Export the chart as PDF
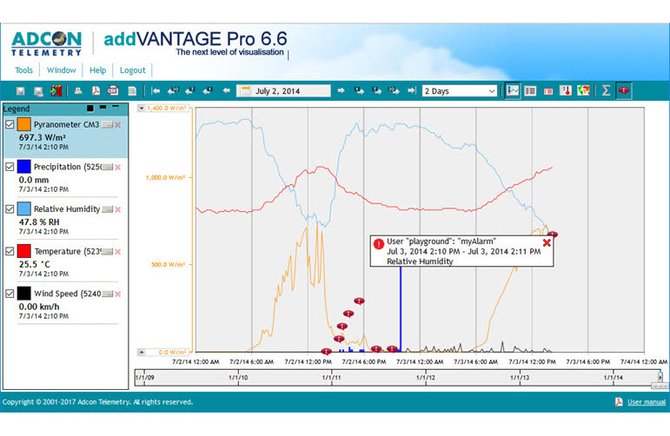 pyautogui.click(x=96, y=91)
